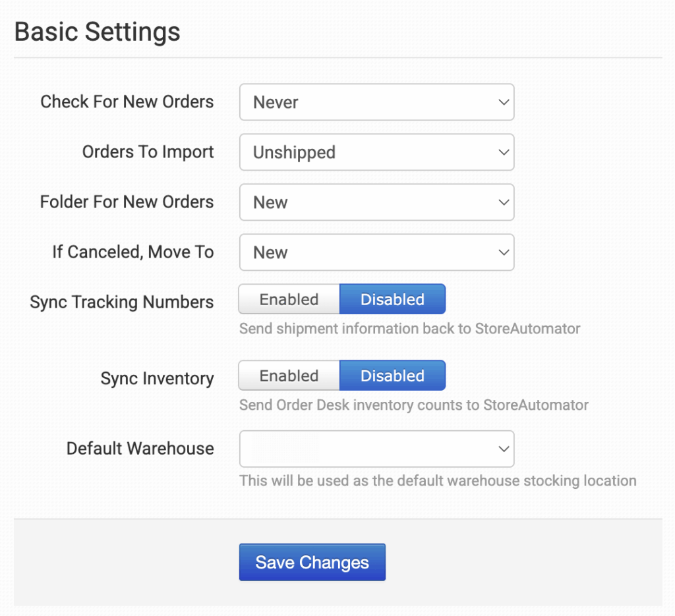Screen dimensions: 675x616
Task: Click the Sync Inventory label
Action: [x=157, y=379]
